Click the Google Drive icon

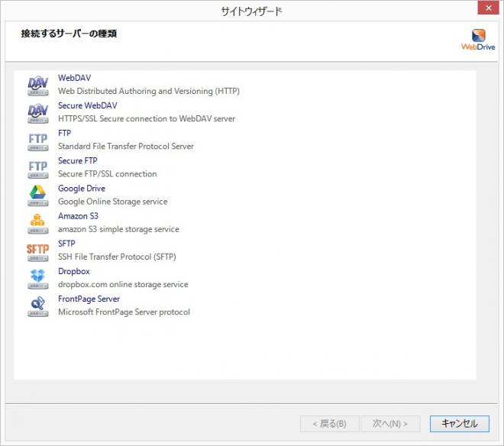point(38,196)
